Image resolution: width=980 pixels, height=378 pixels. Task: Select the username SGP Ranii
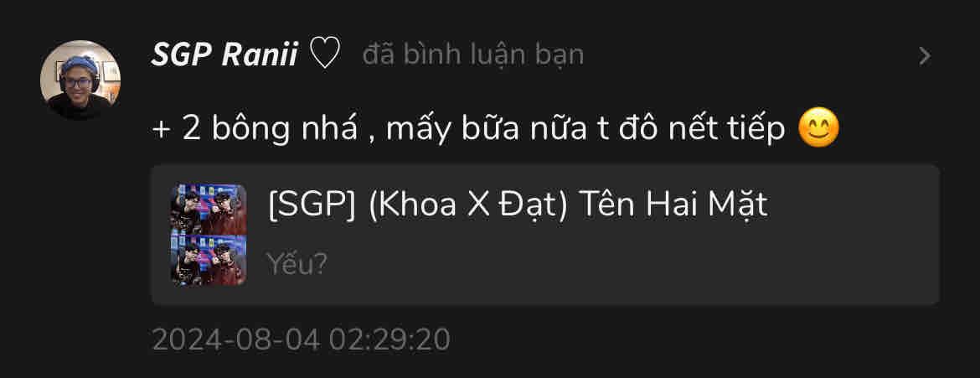pos(224,55)
